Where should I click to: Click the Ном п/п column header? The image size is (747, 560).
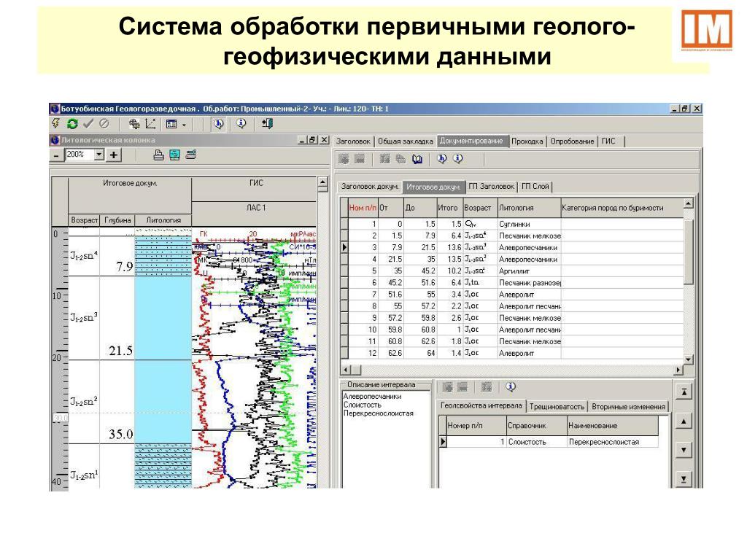coord(363,208)
